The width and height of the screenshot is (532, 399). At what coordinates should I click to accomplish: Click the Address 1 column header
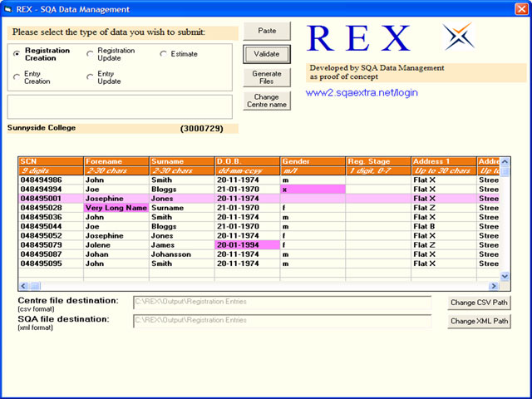pos(444,161)
